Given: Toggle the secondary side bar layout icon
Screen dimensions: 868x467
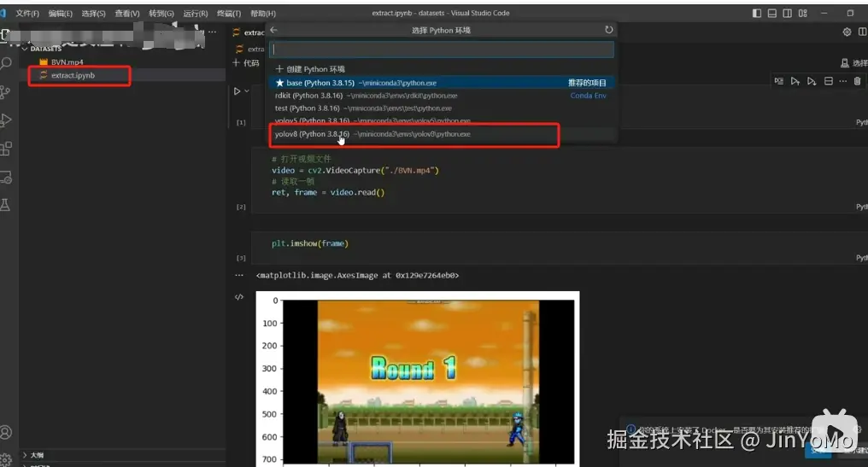Looking at the screenshot, I should pyautogui.click(x=787, y=14).
